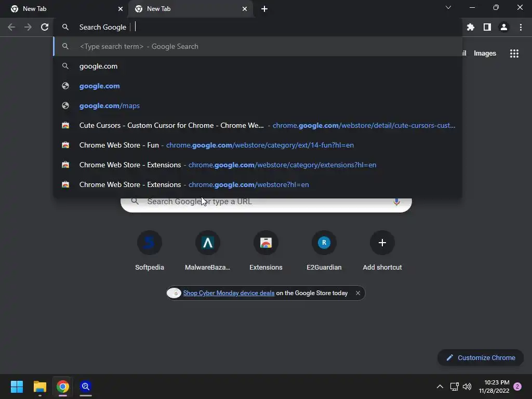
Task: Go back to previous page
Action: click(11, 27)
